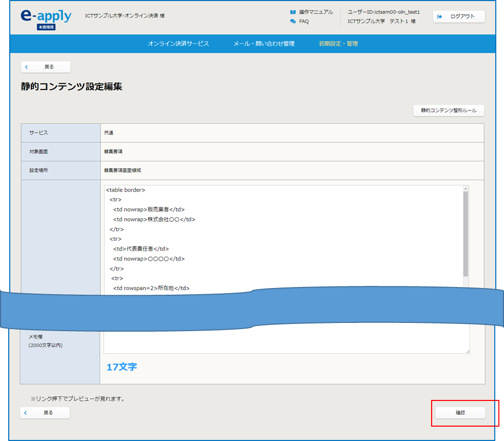Click the bottom 戻る chevron icon
Image resolution: width=504 pixels, height=441 pixels.
pos(26,413)
